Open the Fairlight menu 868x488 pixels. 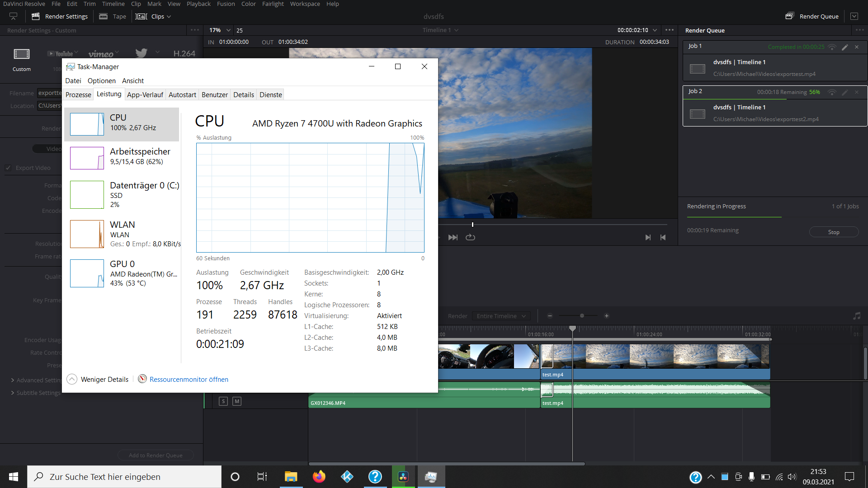coord(273,4)
